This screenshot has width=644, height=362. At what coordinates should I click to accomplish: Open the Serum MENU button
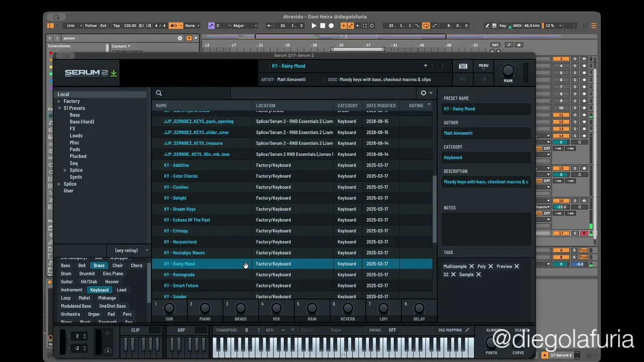tap(484, 66)
